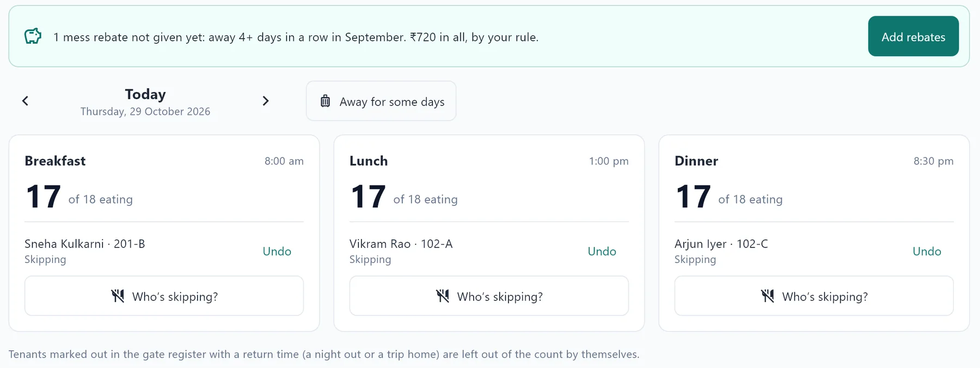Click the piggy bank rebate icon
The image size is (980, 368).
pyautogui.click(x=33, y=36)
